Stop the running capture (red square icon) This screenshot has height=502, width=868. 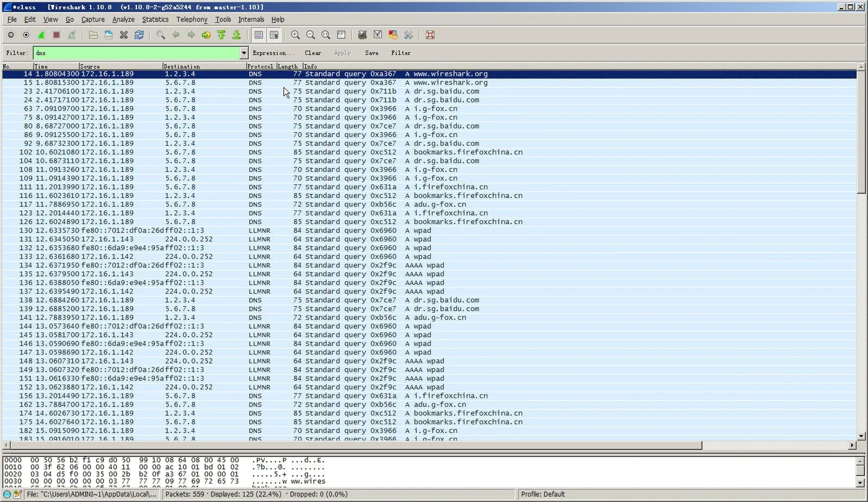56,35
